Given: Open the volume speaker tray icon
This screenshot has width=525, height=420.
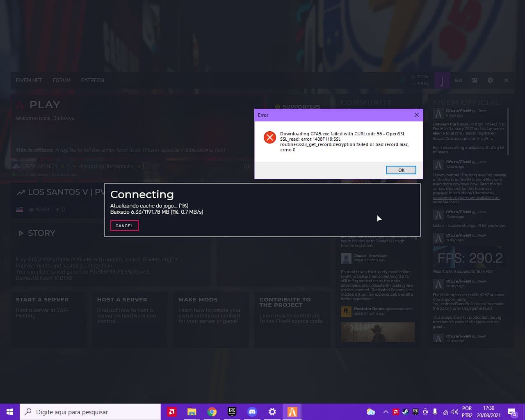Looking at the screenshot, I should (454, 412).
